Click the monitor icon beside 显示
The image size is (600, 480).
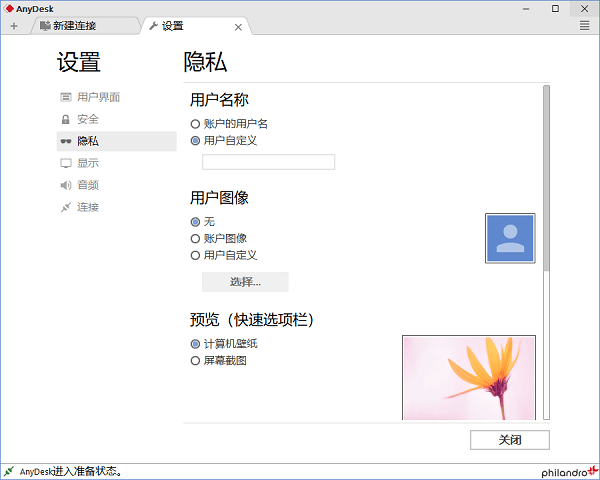coord(66,163)
